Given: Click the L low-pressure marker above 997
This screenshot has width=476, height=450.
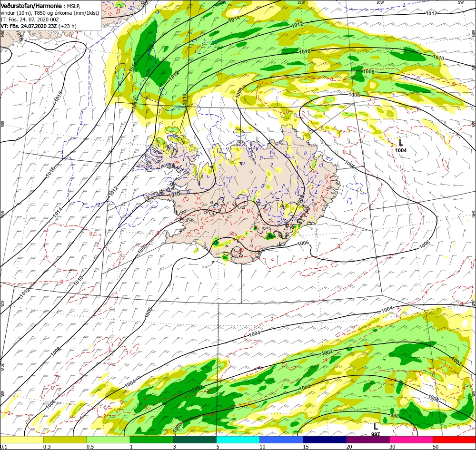Looking at the screenshot, I should pos(376,426).
